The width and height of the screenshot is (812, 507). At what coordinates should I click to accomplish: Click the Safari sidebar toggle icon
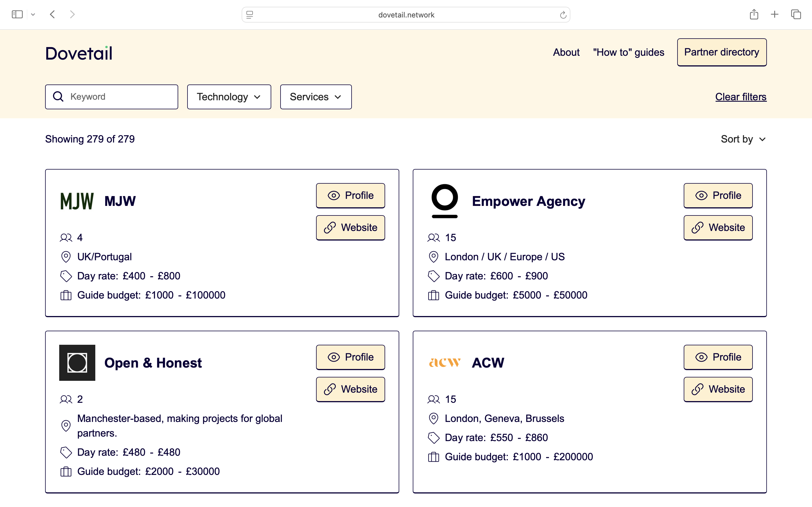17,14
